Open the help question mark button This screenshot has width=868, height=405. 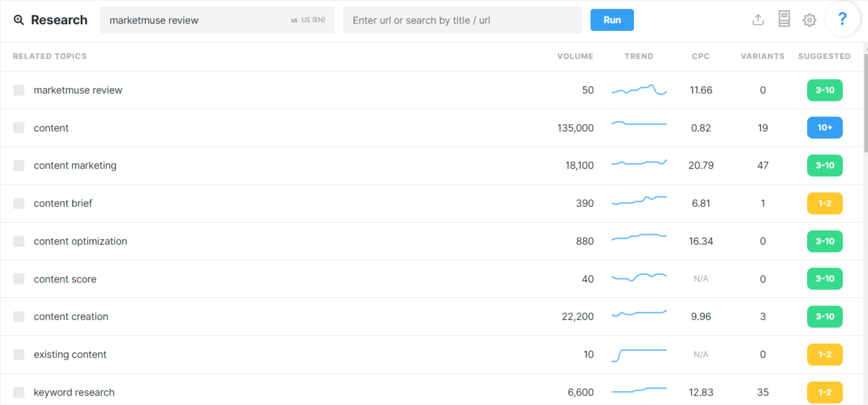pyautogui.click(x=842, y=19)
